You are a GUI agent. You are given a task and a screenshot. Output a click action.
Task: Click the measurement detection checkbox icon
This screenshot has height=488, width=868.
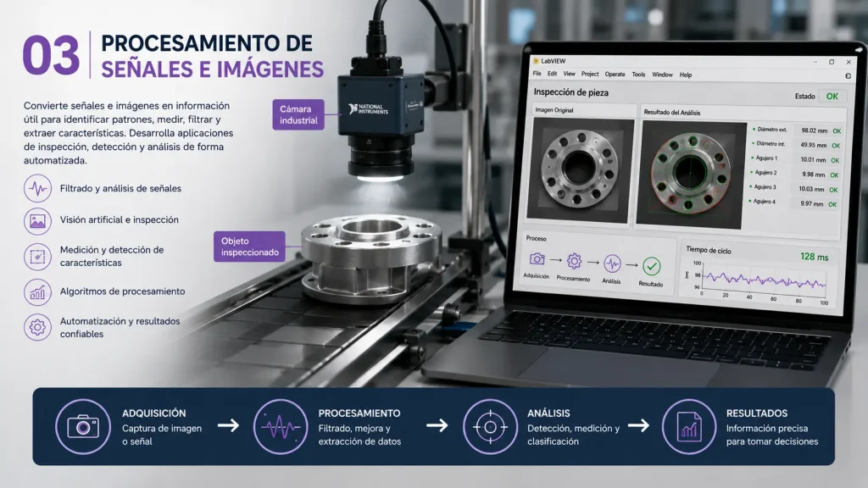click(37, 256)
